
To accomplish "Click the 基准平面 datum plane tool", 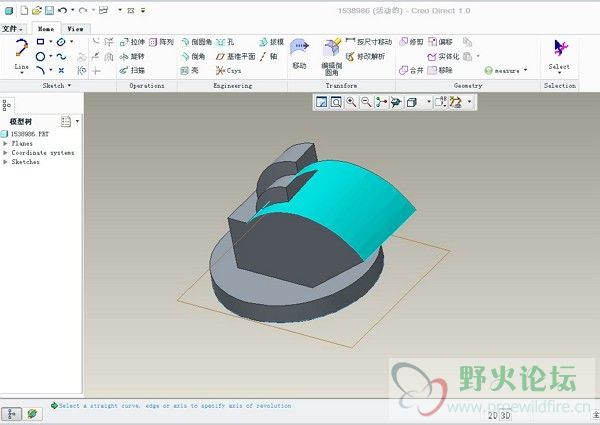I will pos(235,57).
